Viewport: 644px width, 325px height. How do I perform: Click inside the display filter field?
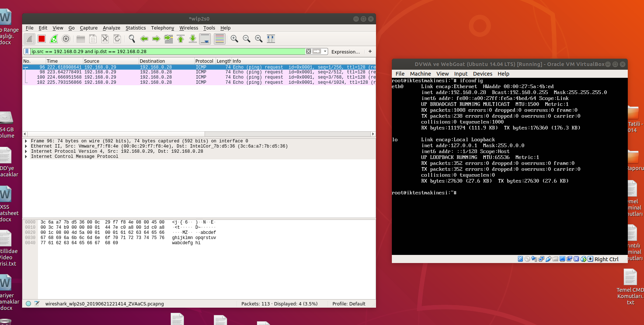(166, 52)
